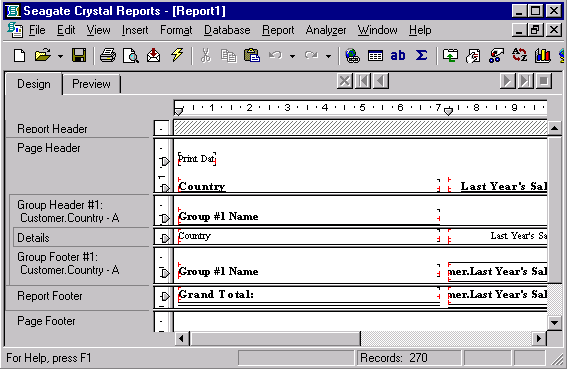
Task: Click the Insert Chart bar icon
Action: click(542, 56)
